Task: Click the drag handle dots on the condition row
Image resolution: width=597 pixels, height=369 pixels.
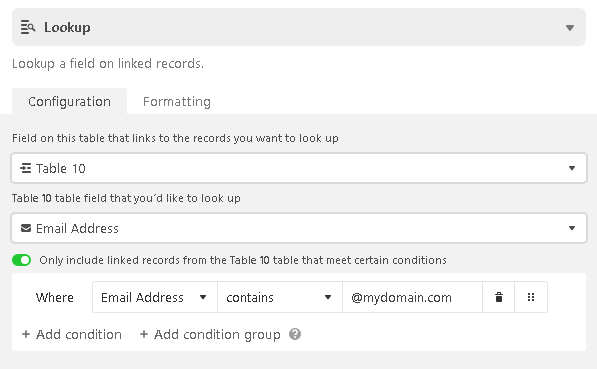Action: tap(531, 297)
